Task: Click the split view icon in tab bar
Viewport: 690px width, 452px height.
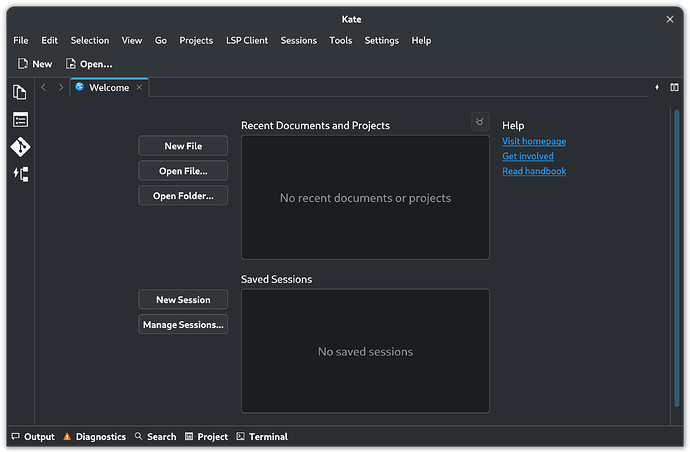Action: click(674, 88)
